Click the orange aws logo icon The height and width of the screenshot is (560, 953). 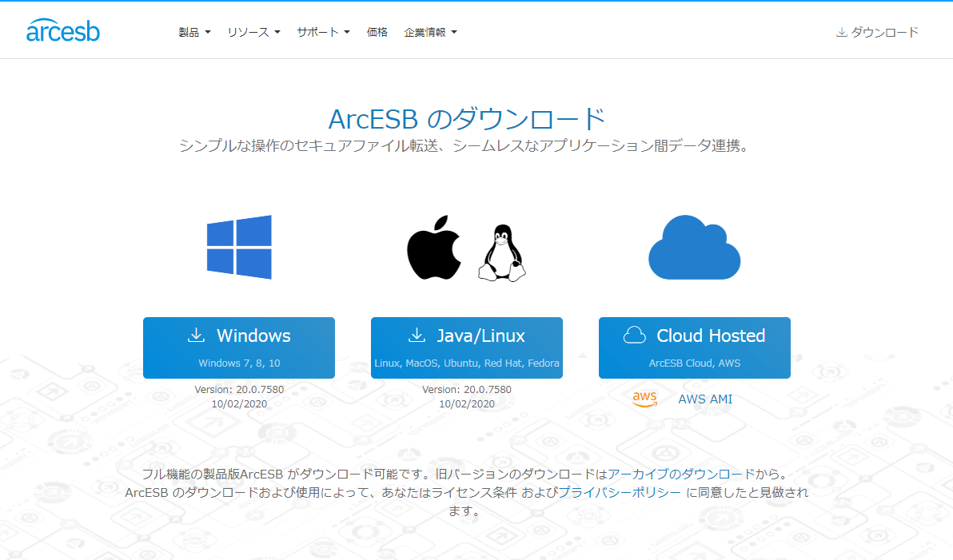pyautogui.click(x=644, y=399)
